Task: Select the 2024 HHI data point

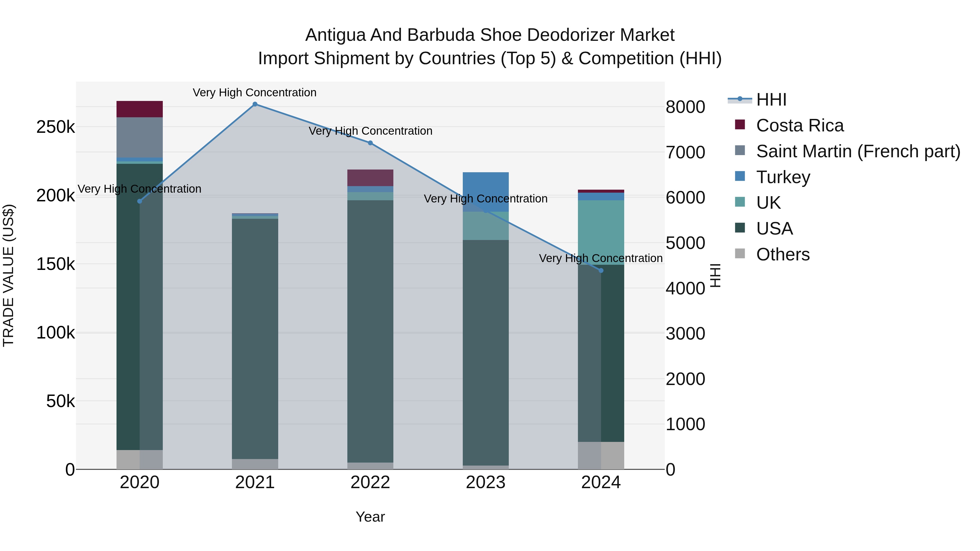Action: (x=601, y=271)
